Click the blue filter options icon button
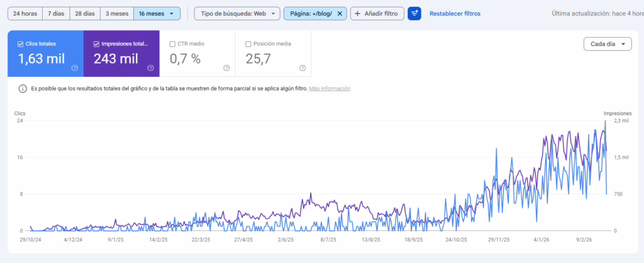The width and height of the screenshot is (644, 263). coord(414,13)
